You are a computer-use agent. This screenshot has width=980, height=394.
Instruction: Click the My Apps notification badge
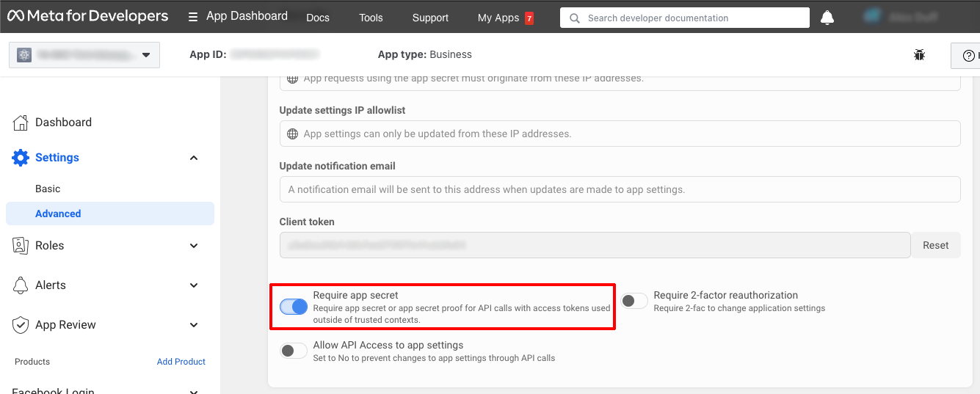click(529, 18)
